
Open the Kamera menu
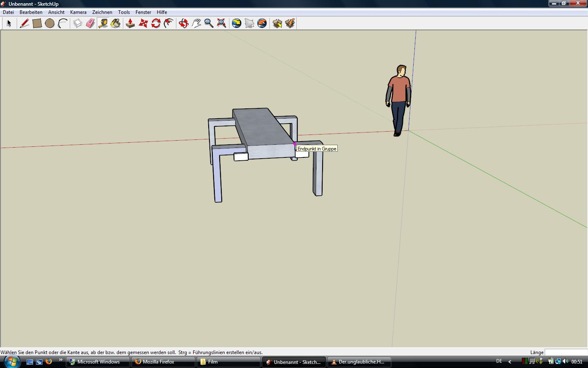[x=78, y=12]
